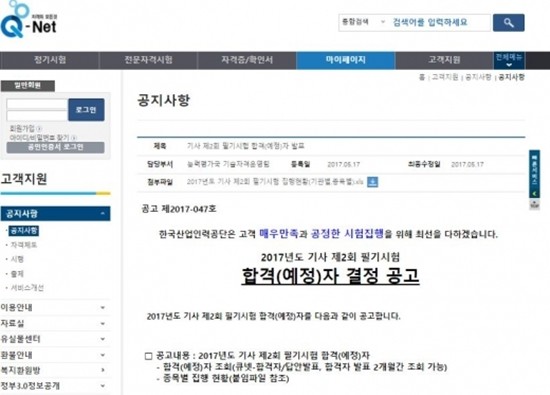550x395 pixels.
Task: Click the TOP arrow icon at right edge
Action: [x=534, y=205]
